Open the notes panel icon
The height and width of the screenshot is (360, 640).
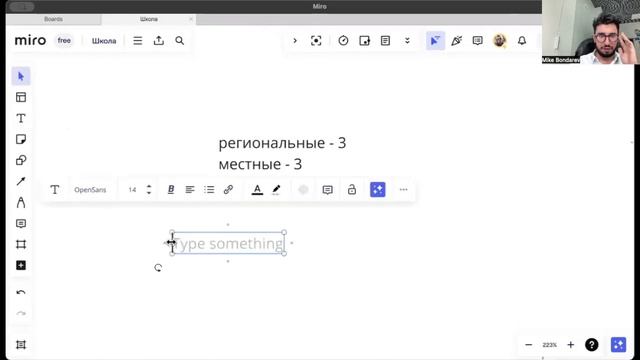[x=385, y=40]
